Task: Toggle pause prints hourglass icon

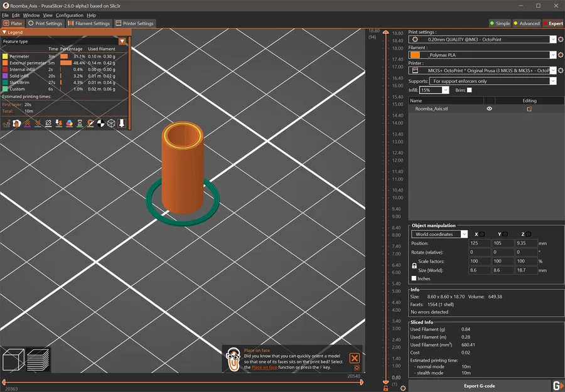Action: (x=80, y=124)
